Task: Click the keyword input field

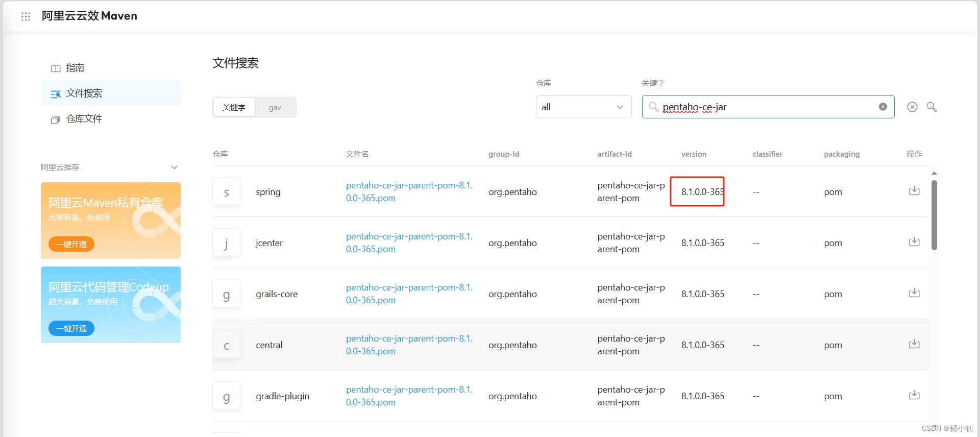Action: (768, 107)
